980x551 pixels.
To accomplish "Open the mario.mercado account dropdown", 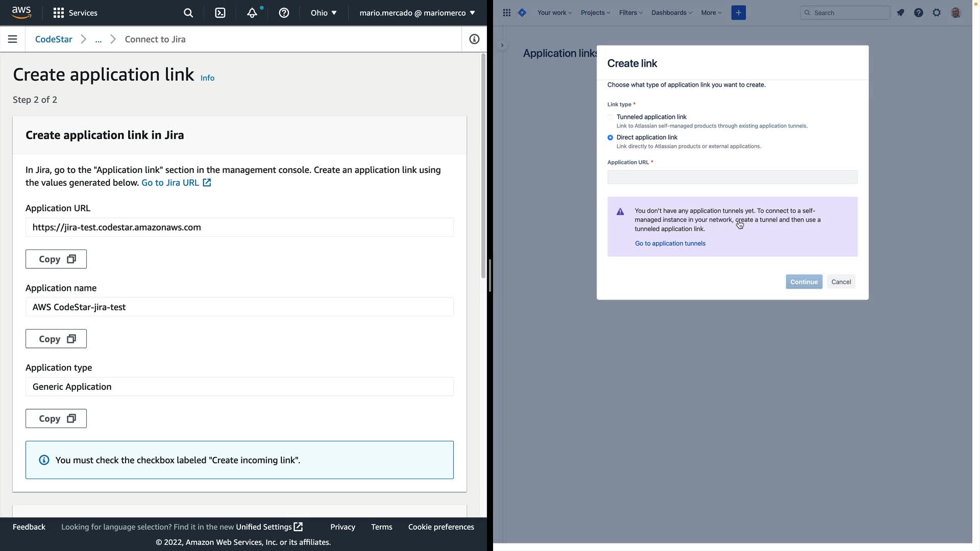I will 417,13.
